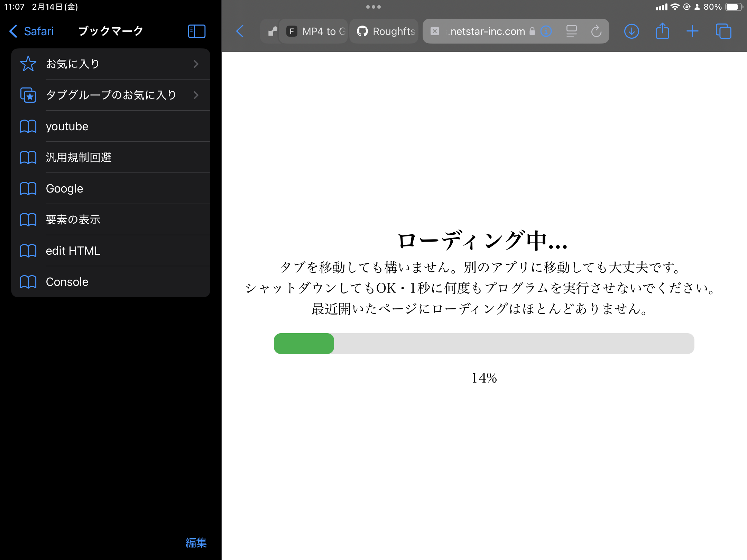
Task: Expand タブグループのお気に入り folder
Action: click(x=111, y=95)
